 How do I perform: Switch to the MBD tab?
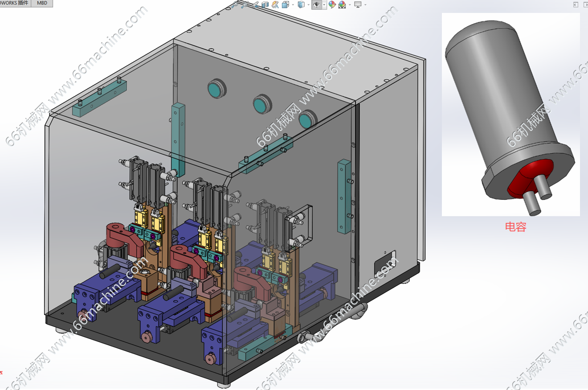[42, 3]
